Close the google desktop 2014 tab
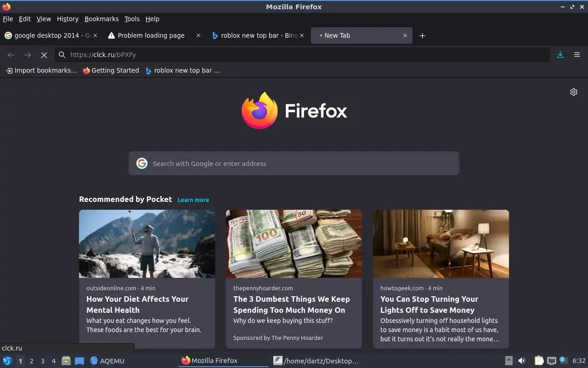This screenshot has height=368, width=588. 95,35
